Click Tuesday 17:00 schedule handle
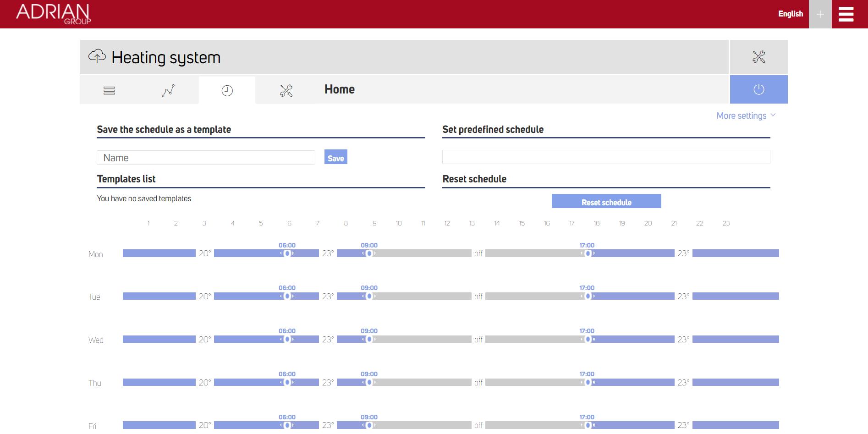The height and width of the screenshot is (434, 868). point(588,296)
